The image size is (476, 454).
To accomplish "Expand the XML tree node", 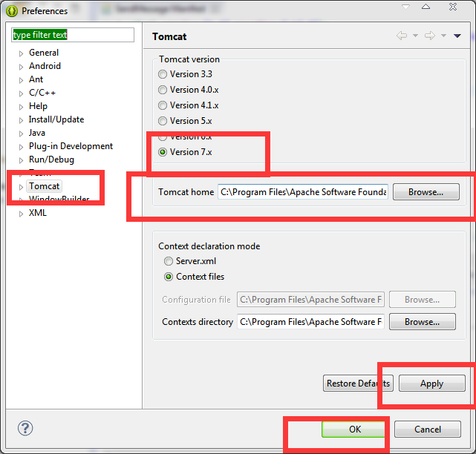I will [21, 214].
